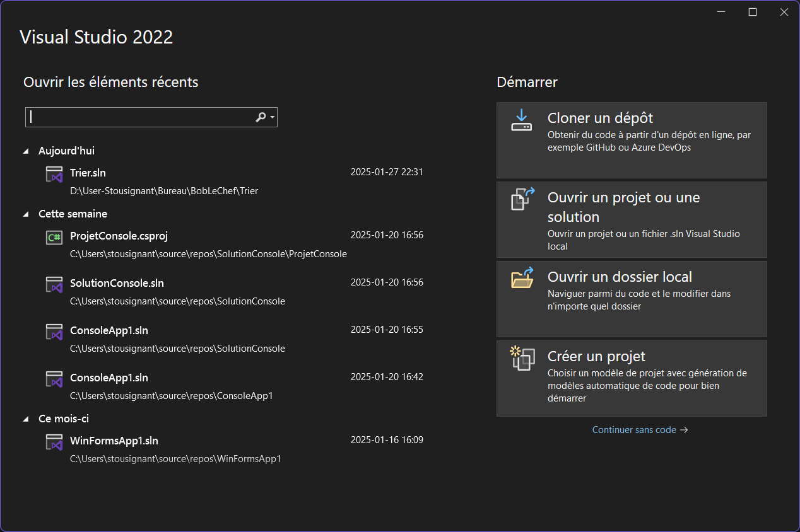Choose Cloner un dépôt from Démarrer
800x532 pixels.
631,140
